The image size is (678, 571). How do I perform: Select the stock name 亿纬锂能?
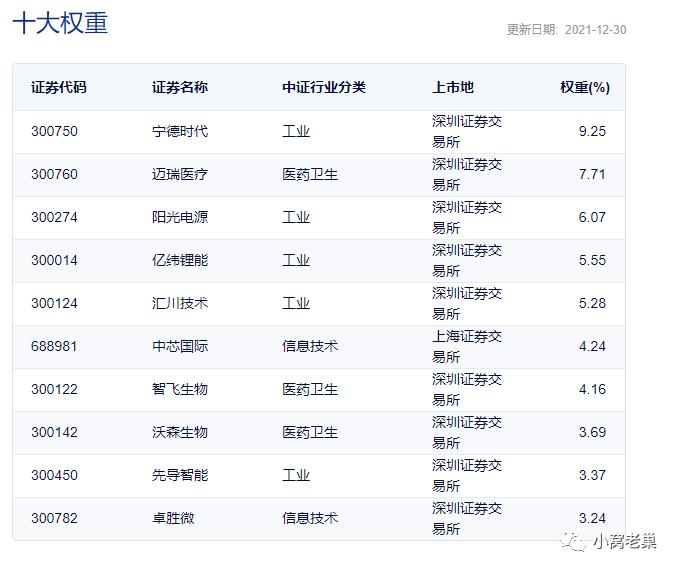pyautogui.click(x=180, y=260)
